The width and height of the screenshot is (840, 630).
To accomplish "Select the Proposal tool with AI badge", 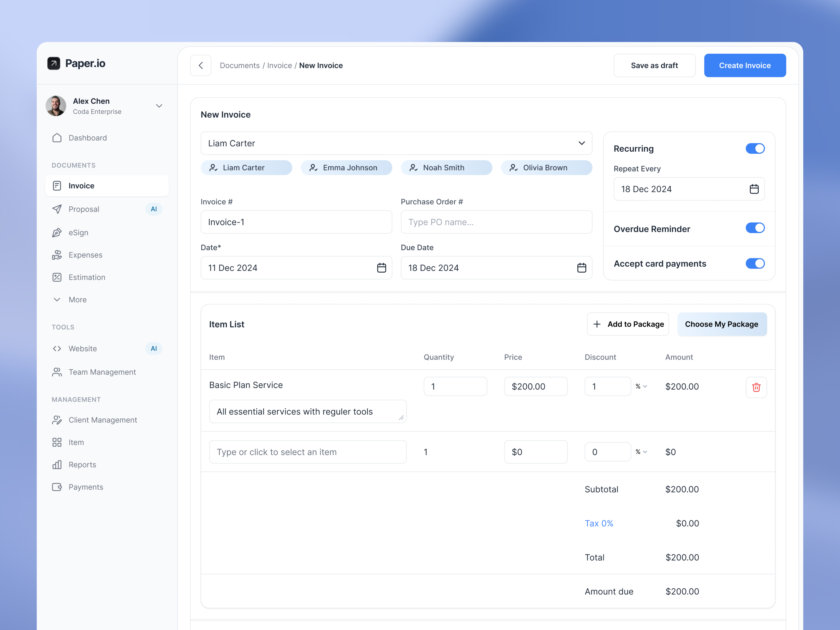I will click(84, 209).
